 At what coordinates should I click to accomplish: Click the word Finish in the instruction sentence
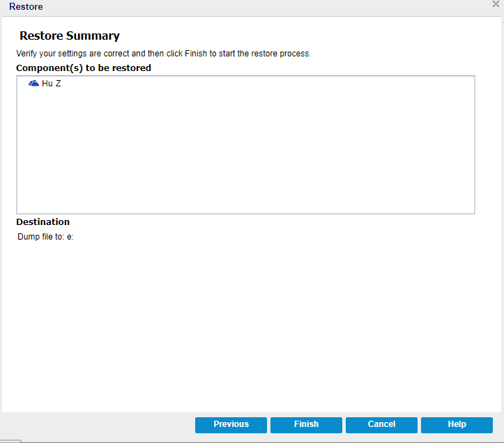click(196, 54)
